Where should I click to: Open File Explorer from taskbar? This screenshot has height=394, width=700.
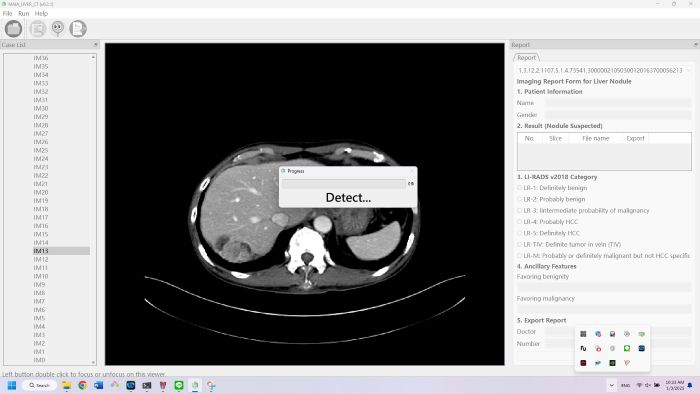point(67,385)
